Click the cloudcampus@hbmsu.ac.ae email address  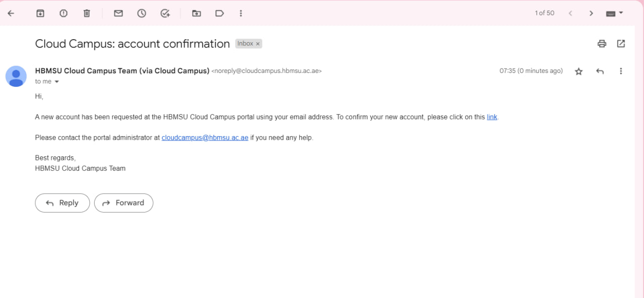tap(205, 138)
